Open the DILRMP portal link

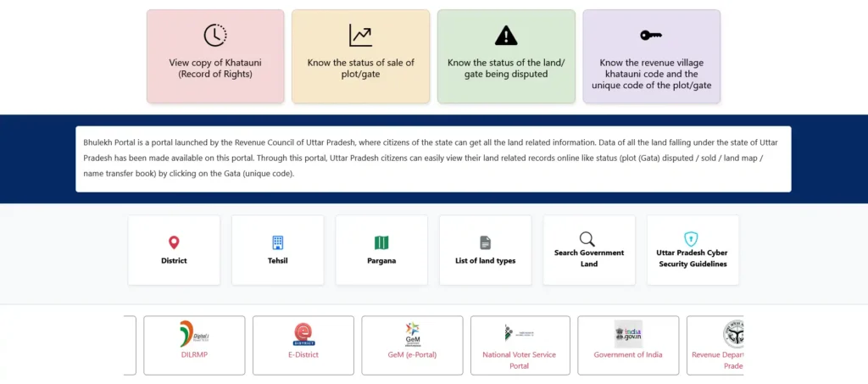[x=194, y=354]
